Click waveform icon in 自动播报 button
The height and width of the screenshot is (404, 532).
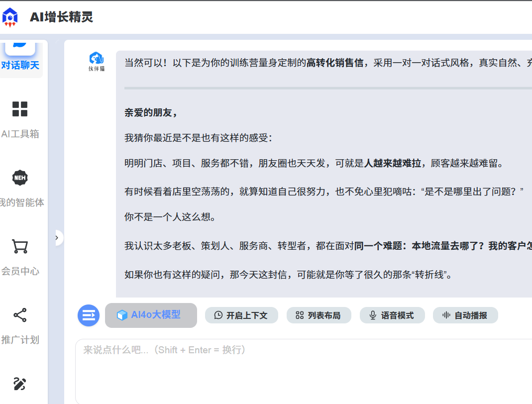446,315
